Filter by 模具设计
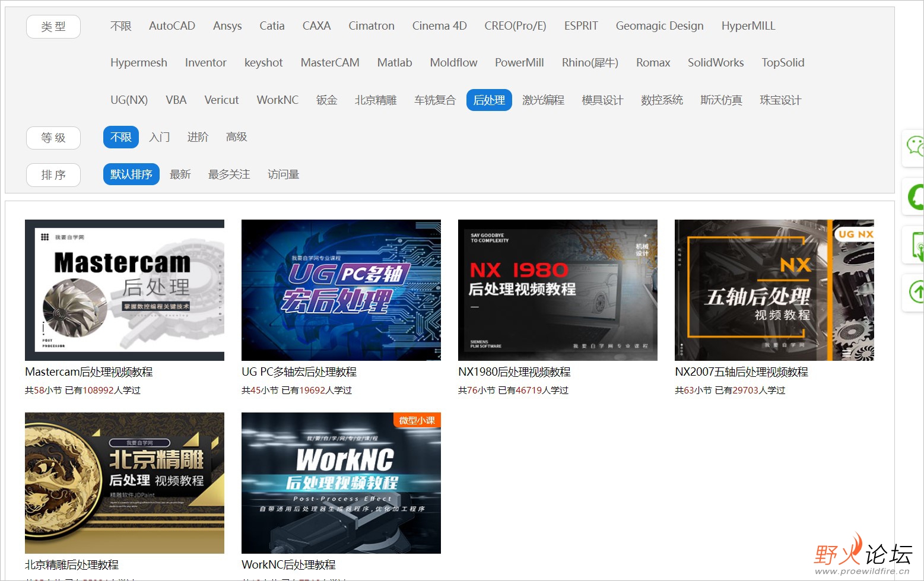Screen dimensions: 924x581 pyautogui.click(x=602, y=100)
